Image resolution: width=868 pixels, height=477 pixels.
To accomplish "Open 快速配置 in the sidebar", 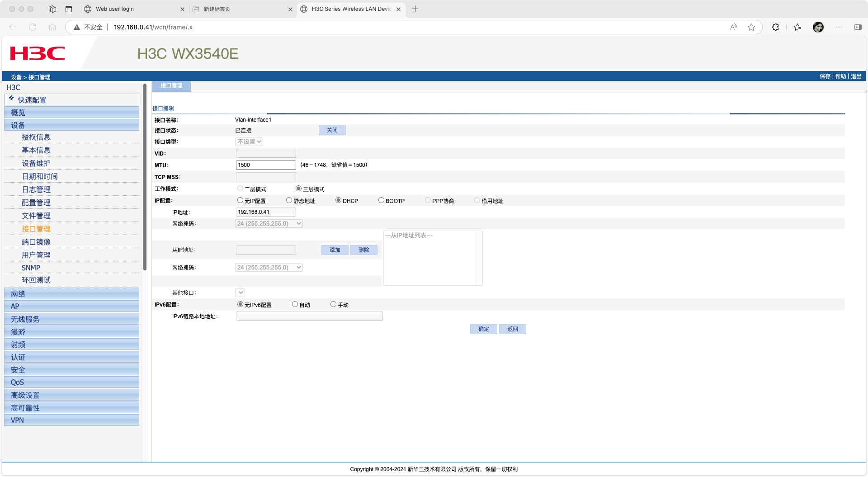I will [x=71, y=100].
